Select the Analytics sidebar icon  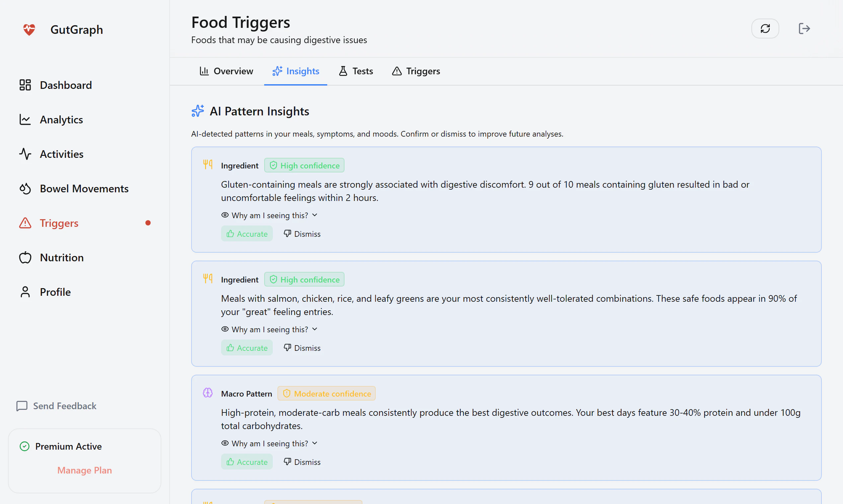[25, 120]
